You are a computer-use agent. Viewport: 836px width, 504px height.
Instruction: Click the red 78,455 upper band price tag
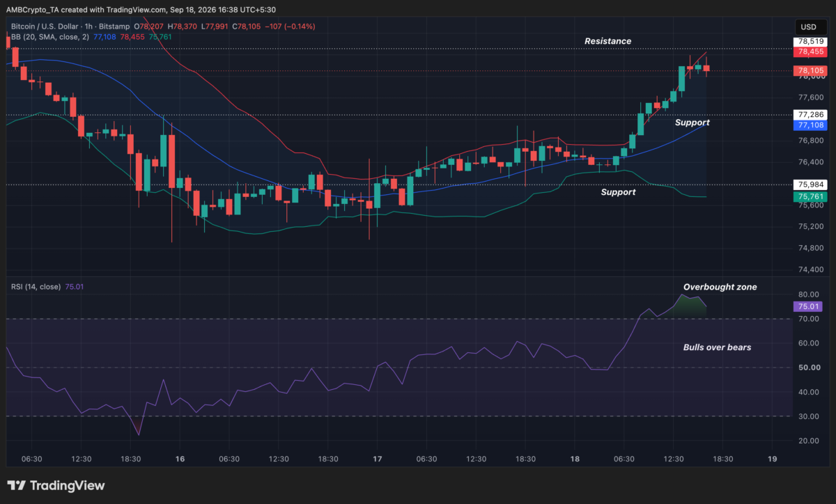(x=808, y=52)
